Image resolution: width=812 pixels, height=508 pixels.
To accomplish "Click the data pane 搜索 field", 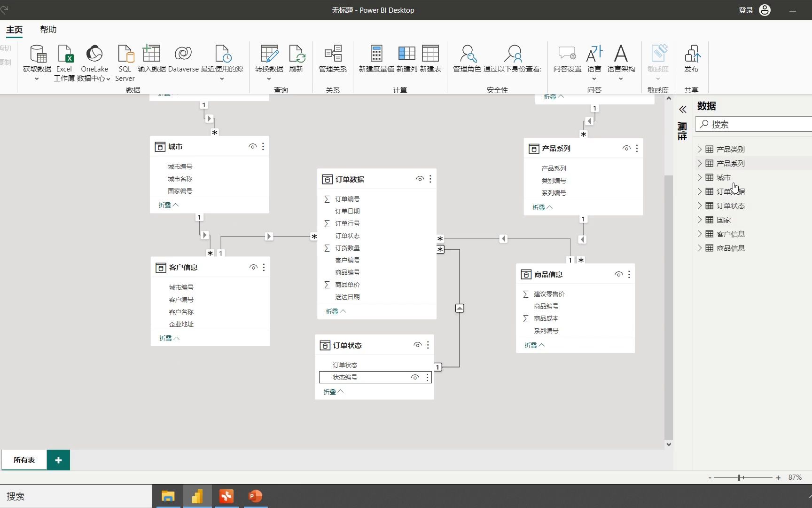I will pyautogui.click(x=753, y=124).
